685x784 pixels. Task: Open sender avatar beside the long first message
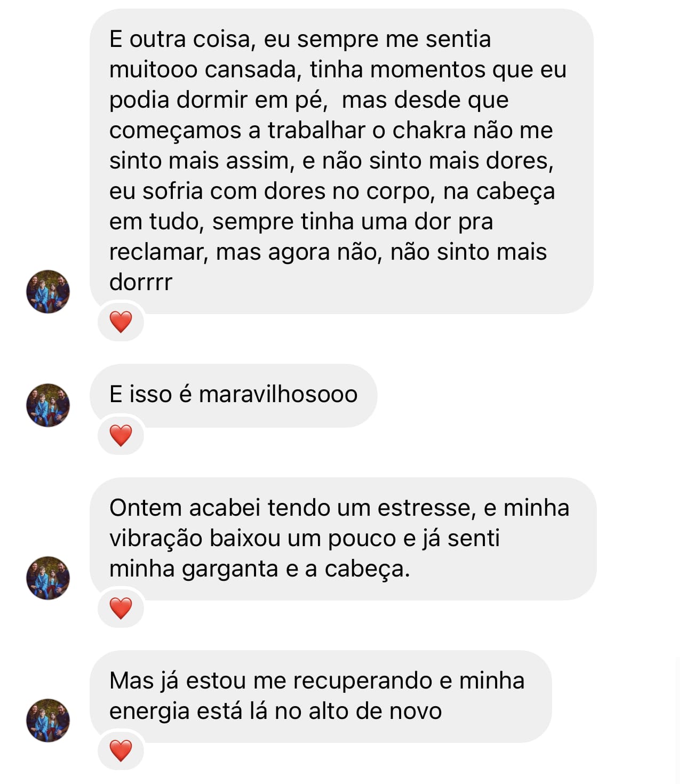point(48,291)
